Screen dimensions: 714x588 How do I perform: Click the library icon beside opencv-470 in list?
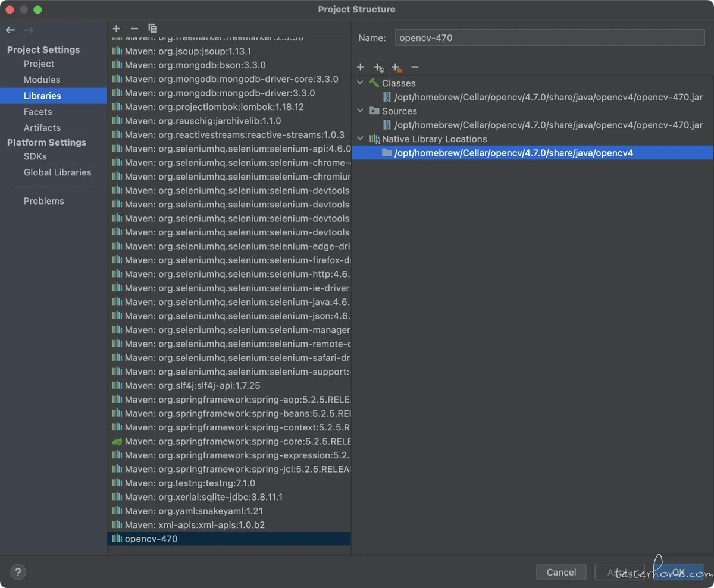[x=117, y=539]
